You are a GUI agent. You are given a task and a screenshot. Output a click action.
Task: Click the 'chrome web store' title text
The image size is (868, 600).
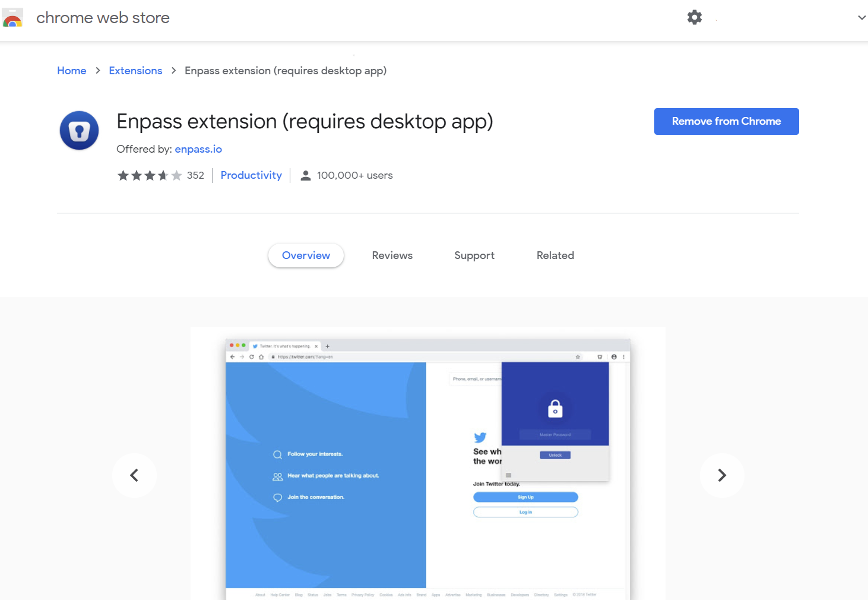tap(103, 18)
